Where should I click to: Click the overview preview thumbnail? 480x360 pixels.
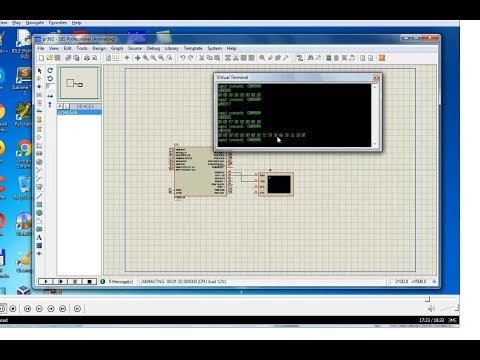(79, 83)
